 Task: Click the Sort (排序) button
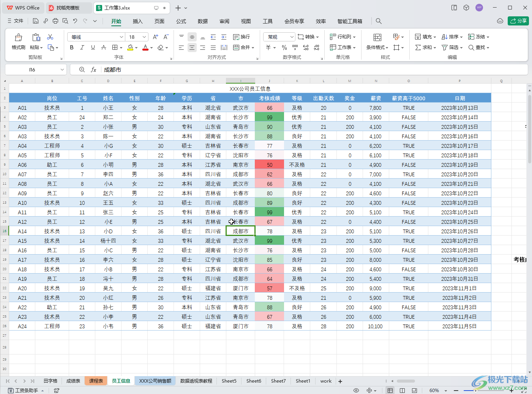point(452,37)
